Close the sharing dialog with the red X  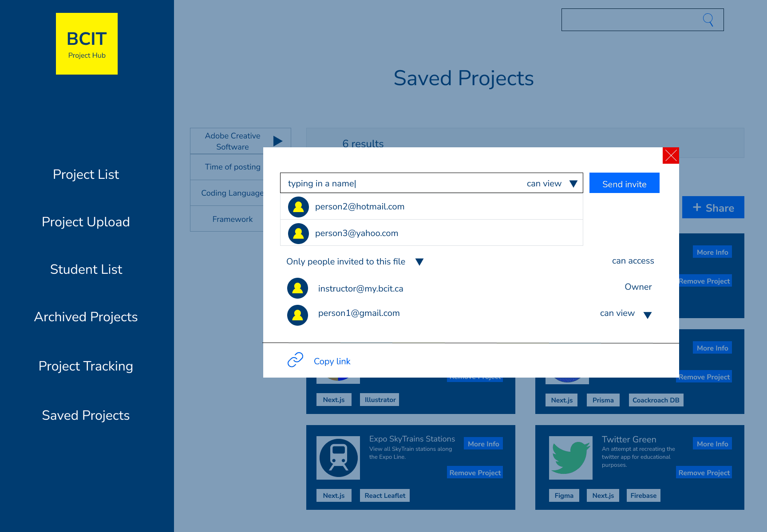tap(671, 156)
